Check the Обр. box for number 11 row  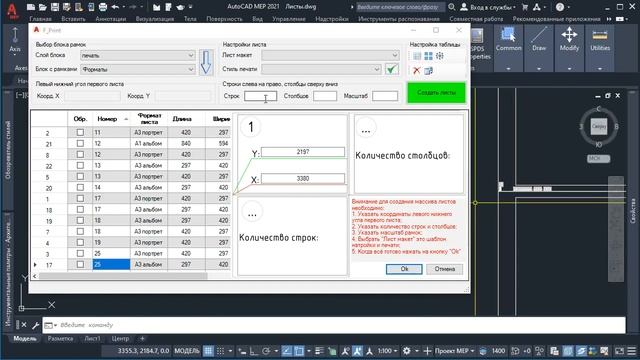[x=80, y=132]
